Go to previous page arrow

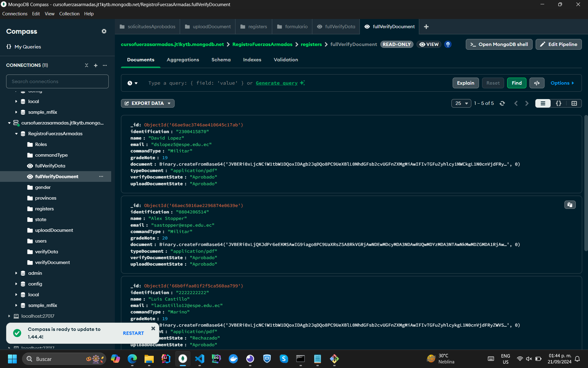click(x=516, y=103)
